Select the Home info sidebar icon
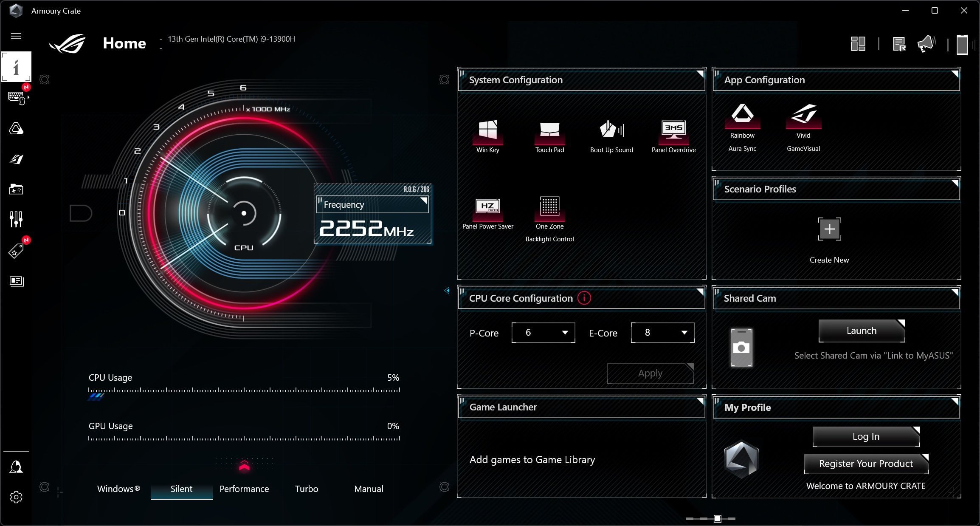This screenshot has width=980, height=526. coord(16,67)
